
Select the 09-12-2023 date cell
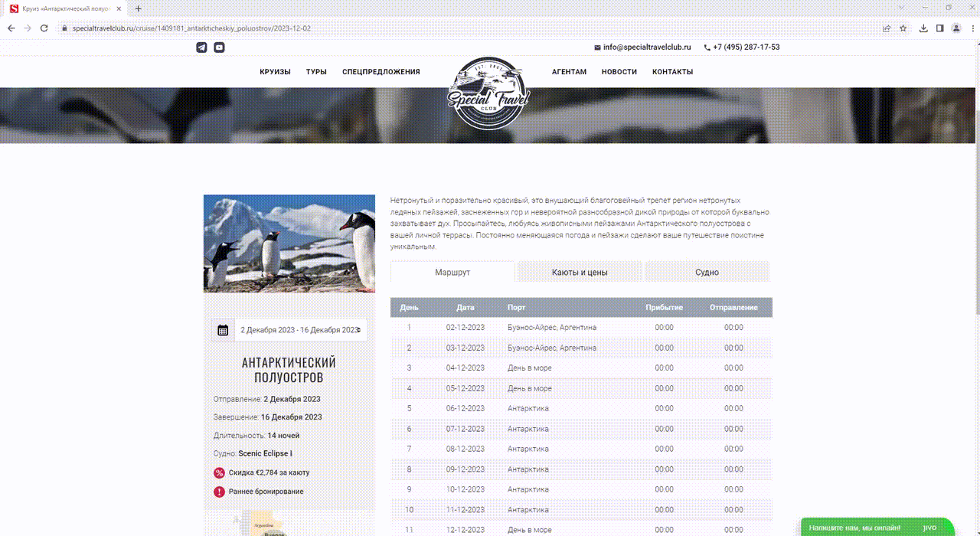(465, 469)
